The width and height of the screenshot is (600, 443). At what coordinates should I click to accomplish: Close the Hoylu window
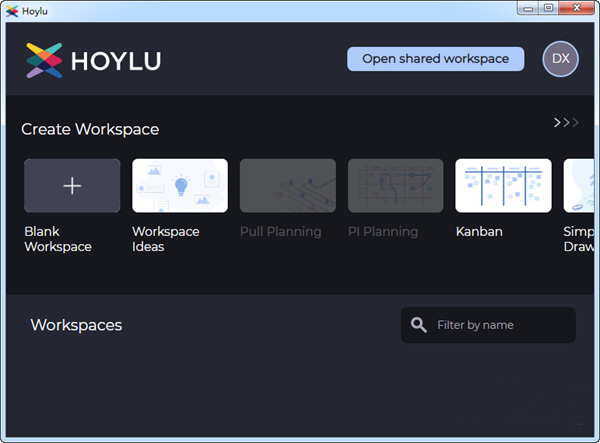(577, 8)
